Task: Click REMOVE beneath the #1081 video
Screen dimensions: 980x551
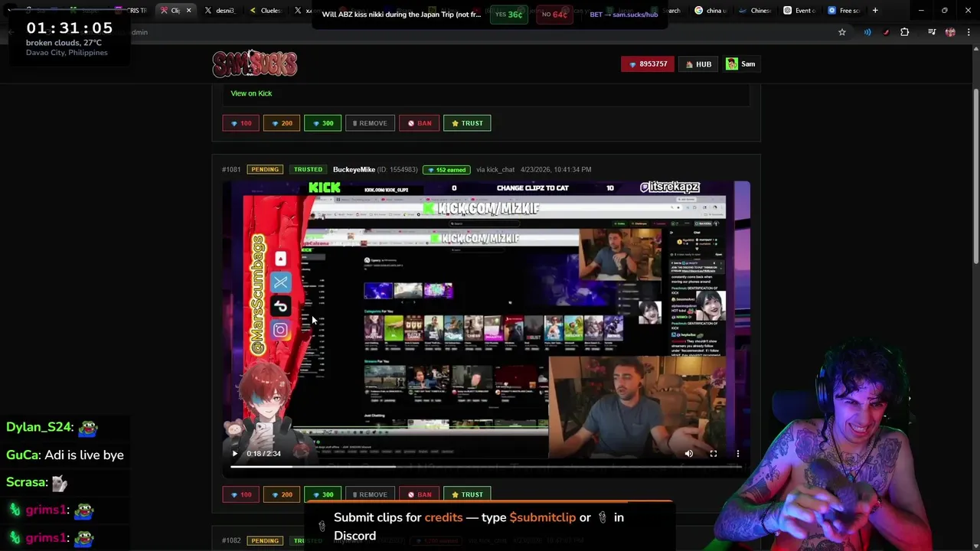Action: click(370, 494)
